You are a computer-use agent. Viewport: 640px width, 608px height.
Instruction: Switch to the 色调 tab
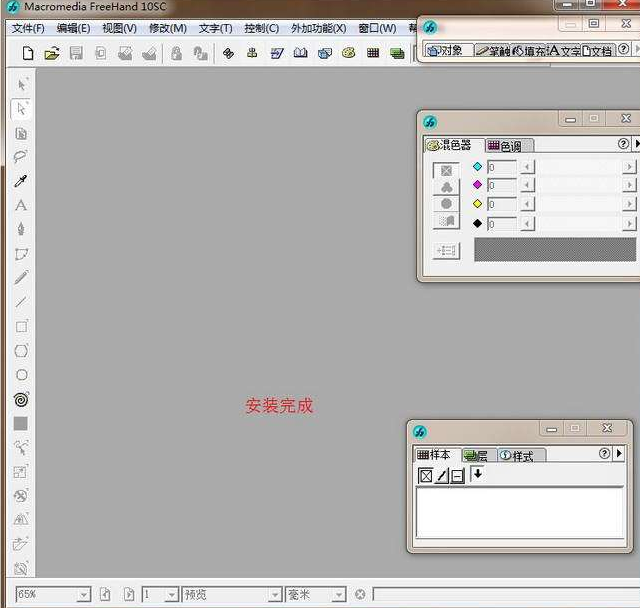click(509, 146)
